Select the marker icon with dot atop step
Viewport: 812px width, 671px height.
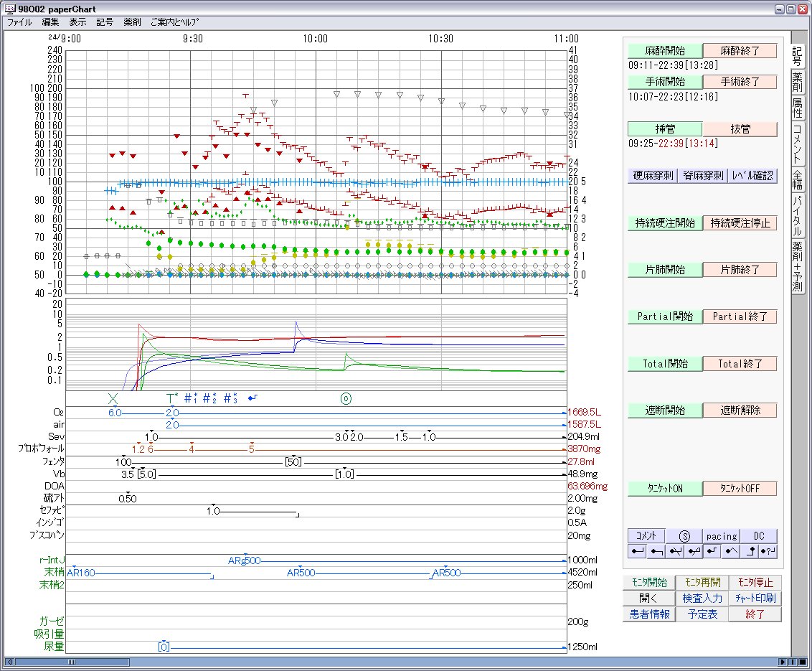[x=749, y=551]
